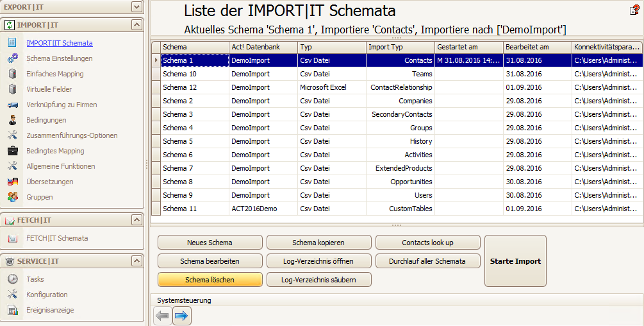Open Konfiguration under SERVICE|IT
Image resolution: width=644 pixels, height=326 pixels.
point(47,295)
